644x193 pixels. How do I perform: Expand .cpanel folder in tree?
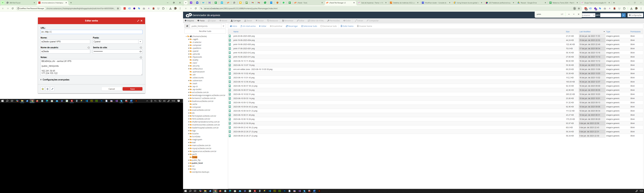pyautogui.click(x=189, y=51)
